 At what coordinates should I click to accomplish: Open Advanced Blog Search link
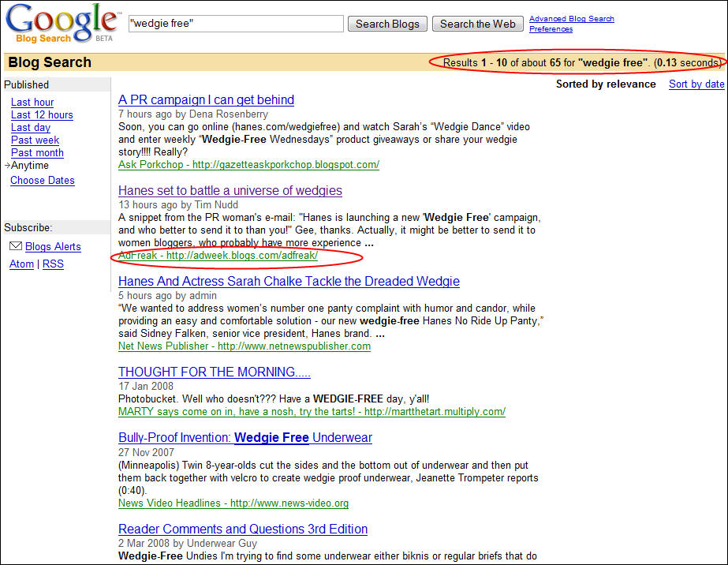tap(572, 19)
